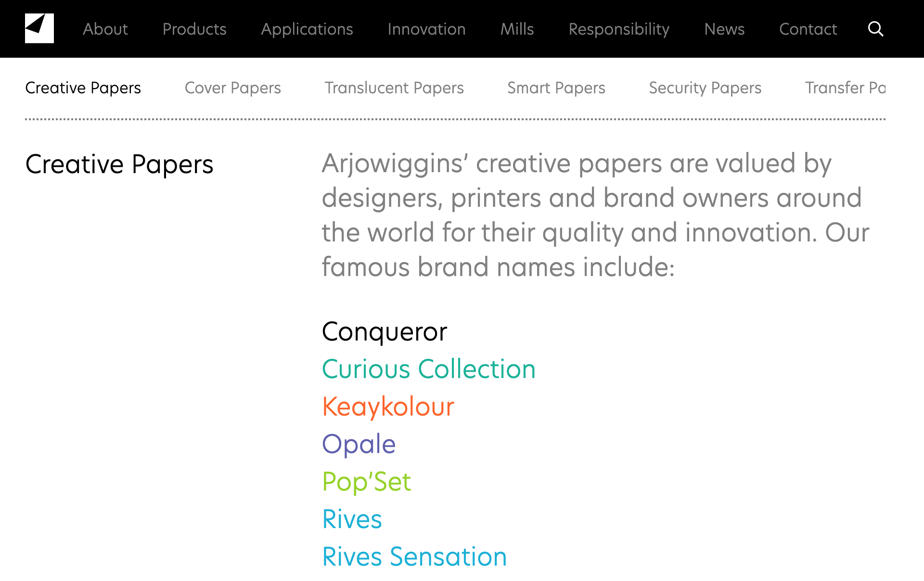This screenshot has height=581, width=924.
Task: Go to Applications in top navigation
Action: click(x=307, y=29)
